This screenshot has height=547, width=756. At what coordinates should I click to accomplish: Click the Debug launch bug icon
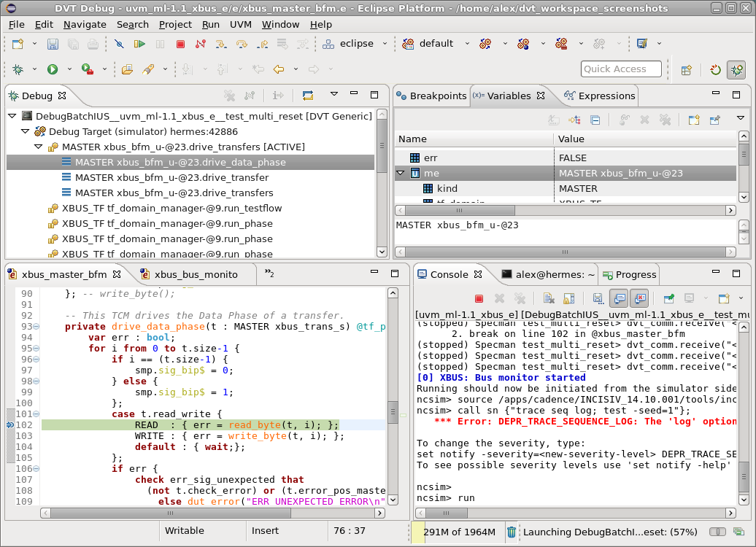[x=18, y=69]
